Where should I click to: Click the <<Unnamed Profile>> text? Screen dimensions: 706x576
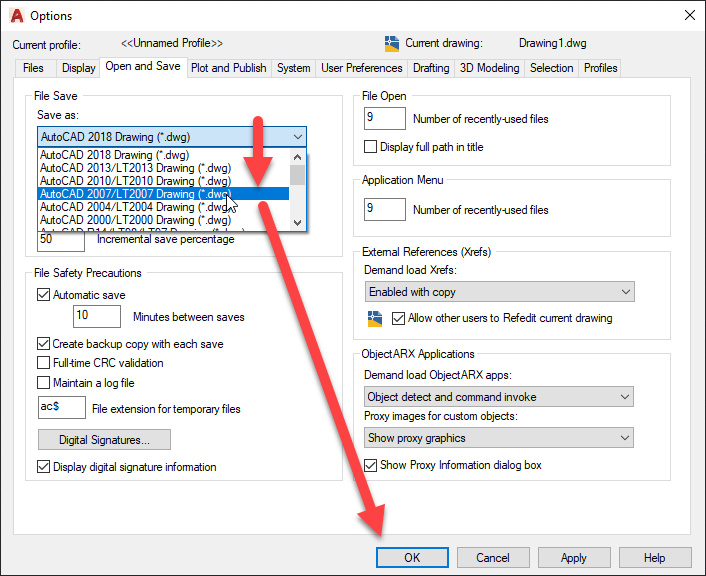[x=172, y=43]
